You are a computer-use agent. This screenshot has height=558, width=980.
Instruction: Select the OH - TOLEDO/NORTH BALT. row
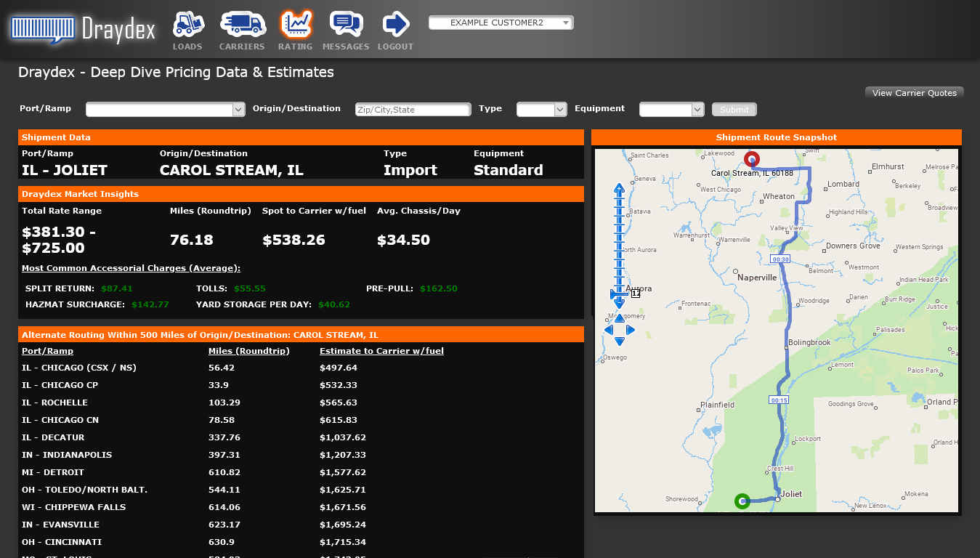point(301,490)
